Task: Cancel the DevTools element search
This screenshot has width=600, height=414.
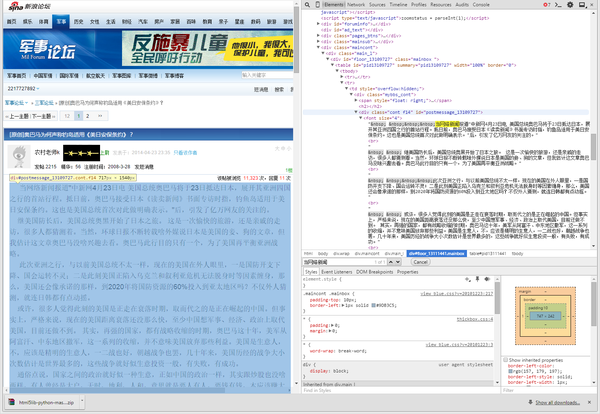Action: pos(420,262)
